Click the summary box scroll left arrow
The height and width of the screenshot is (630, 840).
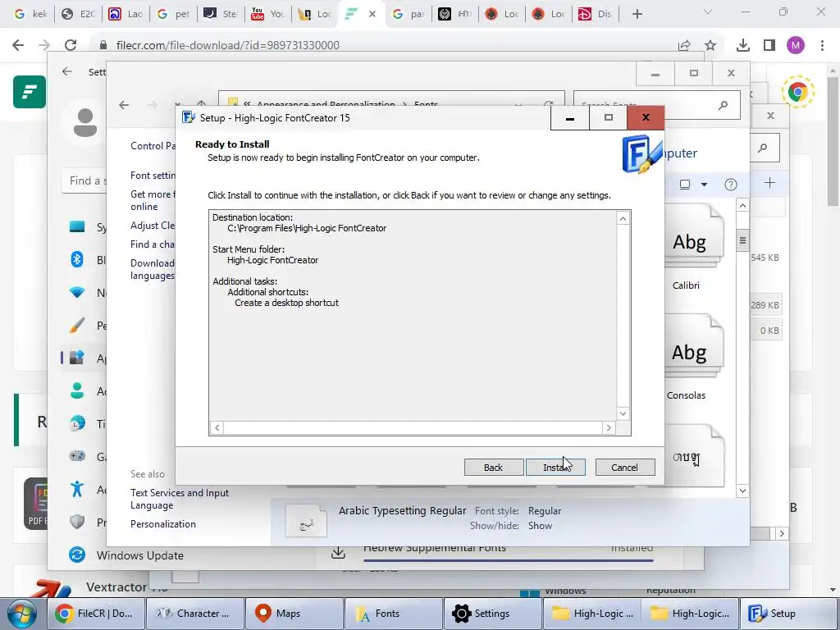point(217,427)
